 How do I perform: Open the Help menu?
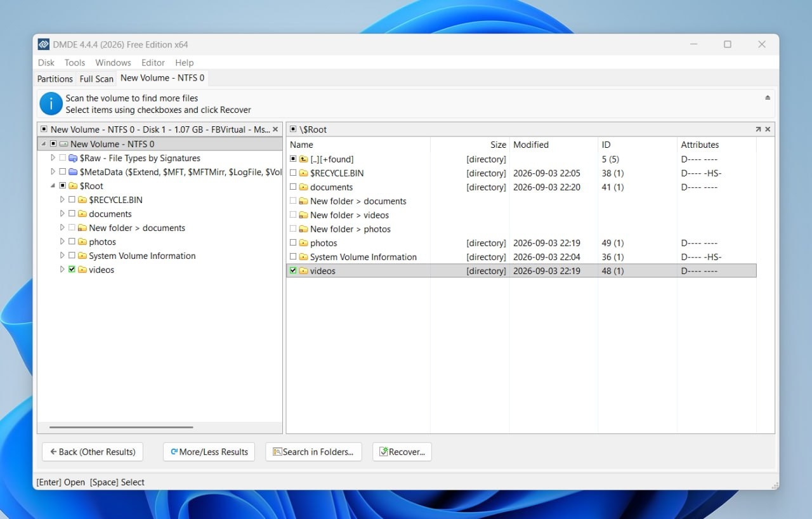[x=185, y=63]
